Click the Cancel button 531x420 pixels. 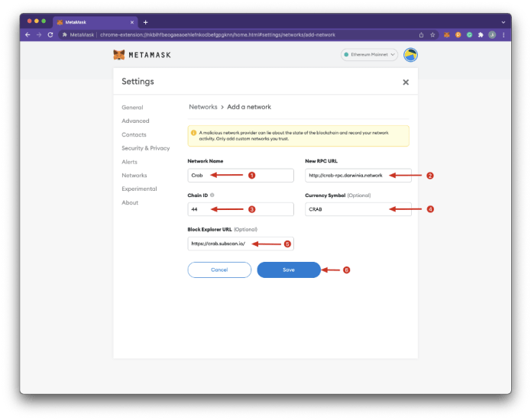click(219, 270)
